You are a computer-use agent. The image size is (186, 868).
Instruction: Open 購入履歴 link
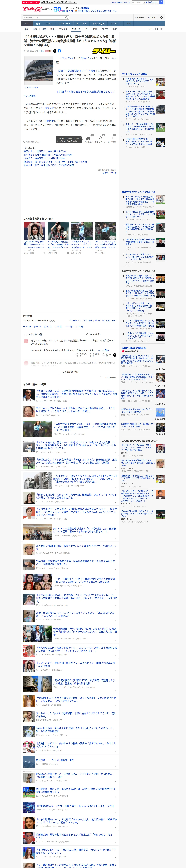pyautogui.click(x=152, y=18)
